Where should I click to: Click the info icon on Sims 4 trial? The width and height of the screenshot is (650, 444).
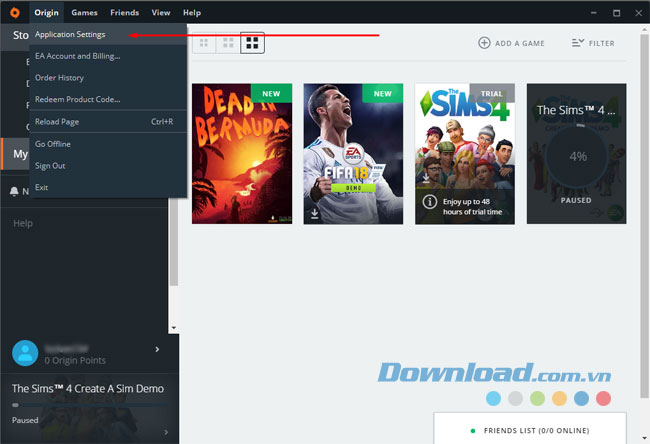click(x=428, y=203)
